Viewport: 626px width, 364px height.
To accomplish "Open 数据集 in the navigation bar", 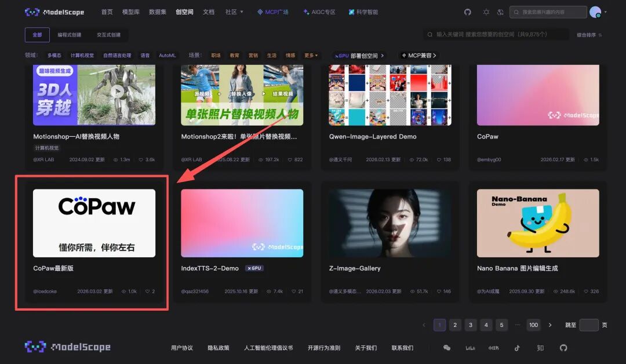I will 158,12.
